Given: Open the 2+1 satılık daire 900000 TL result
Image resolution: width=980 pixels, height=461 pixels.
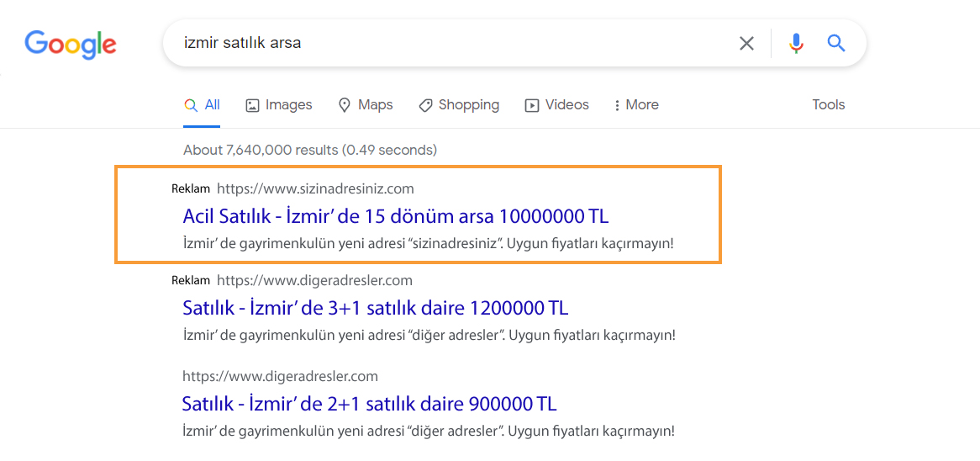Looking at the screenshot, I should coord(369,404).
